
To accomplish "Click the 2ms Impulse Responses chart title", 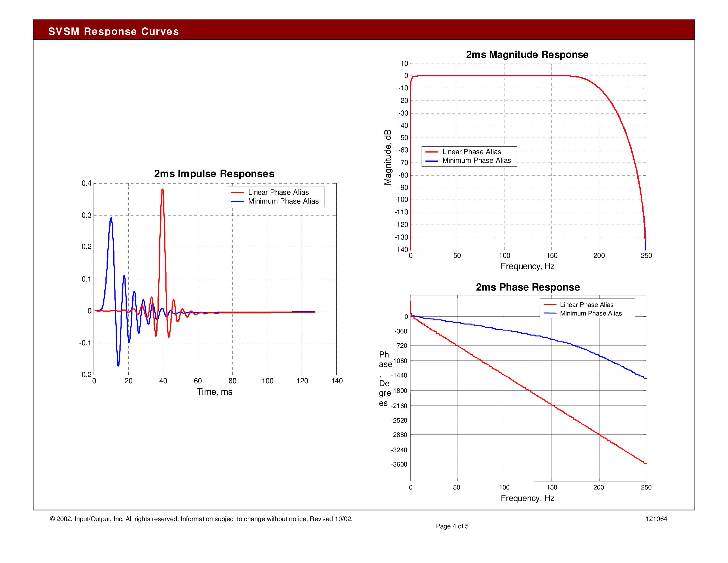I will click(x=214, y=174).
